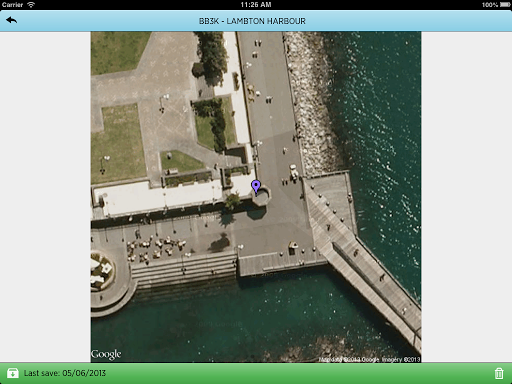Image resolution: width=512 pixels, height=384 pixels.
Task: Tap the Carrier label in status bar
Action: 12,5
